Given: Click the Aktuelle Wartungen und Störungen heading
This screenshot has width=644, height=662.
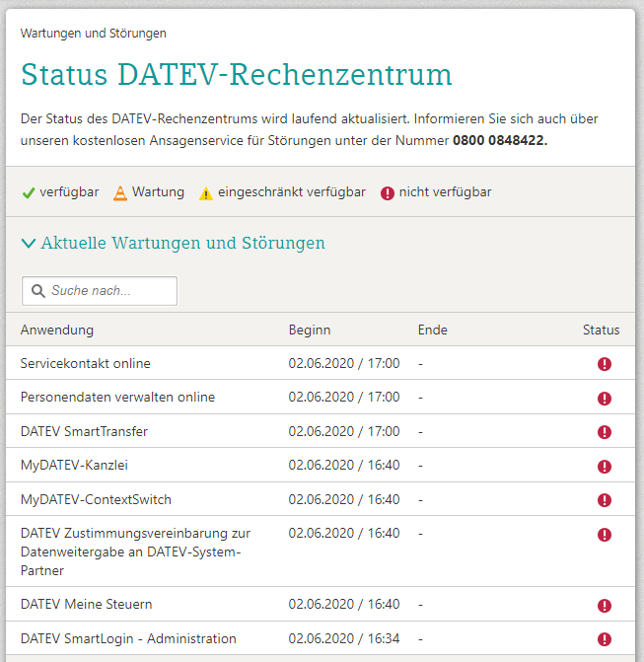Looking at the screenshot, I should tap(182, 243).
